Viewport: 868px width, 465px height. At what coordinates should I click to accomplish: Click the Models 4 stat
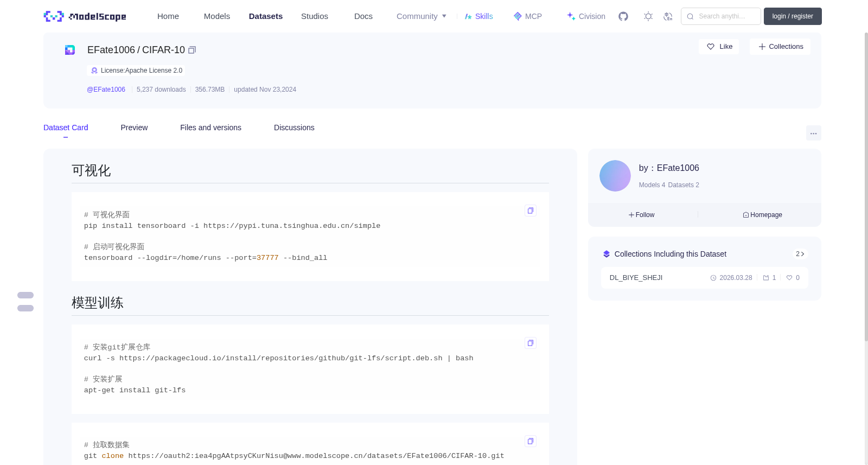pyautogui.click(x=652, y=185)
